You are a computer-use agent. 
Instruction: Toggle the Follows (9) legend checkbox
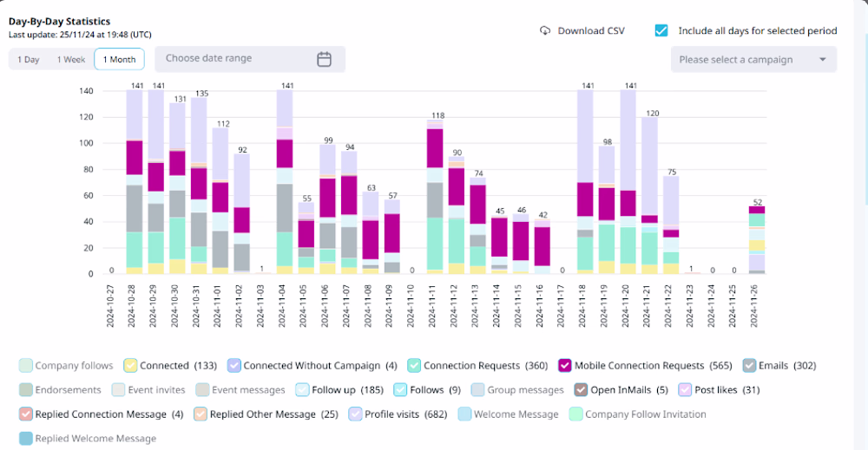click(400, 390)
